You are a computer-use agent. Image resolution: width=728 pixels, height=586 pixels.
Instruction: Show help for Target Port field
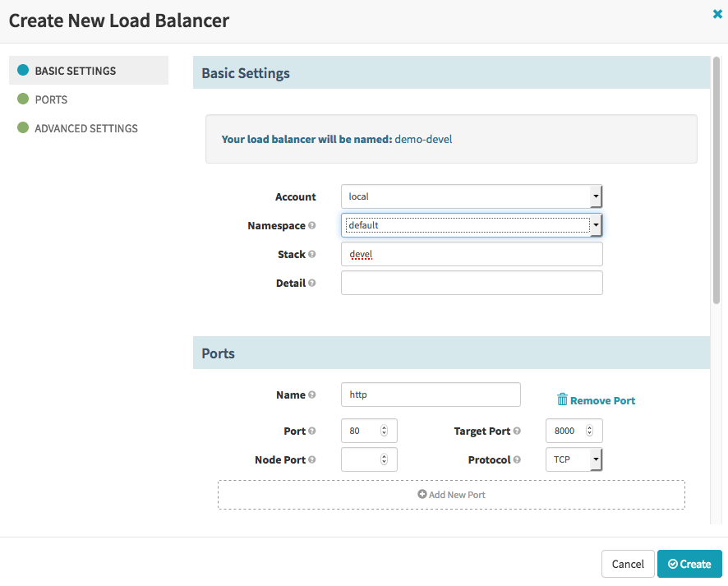click(x=517, y=431)
